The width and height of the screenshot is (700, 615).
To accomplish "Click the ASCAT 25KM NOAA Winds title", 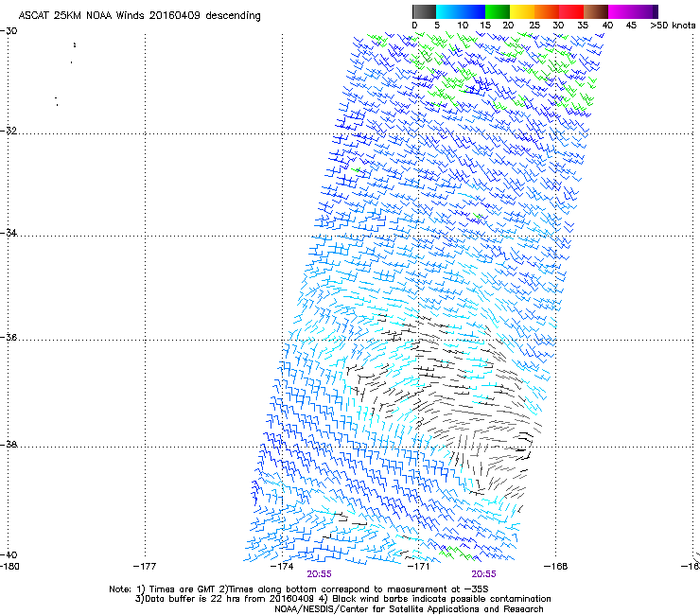I will 139,15.
